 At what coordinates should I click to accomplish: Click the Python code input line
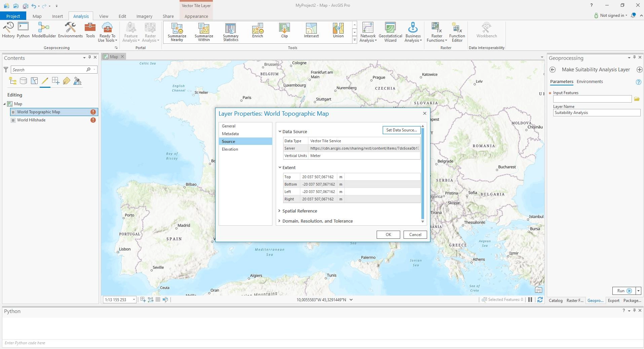click(x=323, y=343)
